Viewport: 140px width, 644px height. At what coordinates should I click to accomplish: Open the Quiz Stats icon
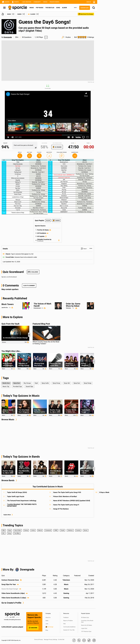click(x=49, y=156)
